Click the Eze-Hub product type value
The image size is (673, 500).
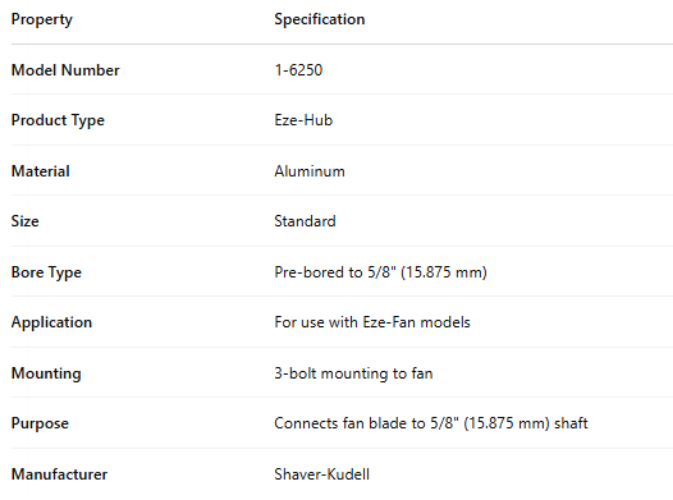[x=303, y=120]
